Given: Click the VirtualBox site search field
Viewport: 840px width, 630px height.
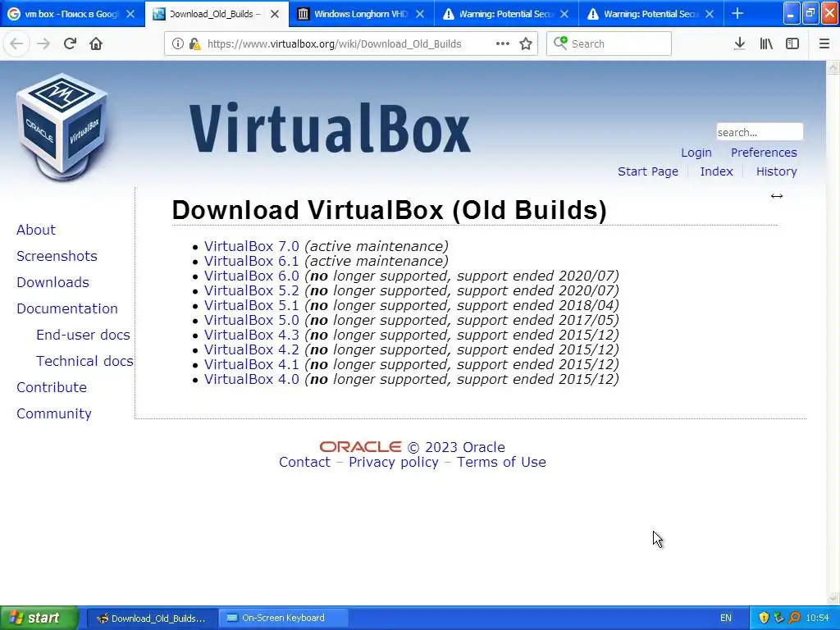Looking at the screenshot, I should pos(760,132).
